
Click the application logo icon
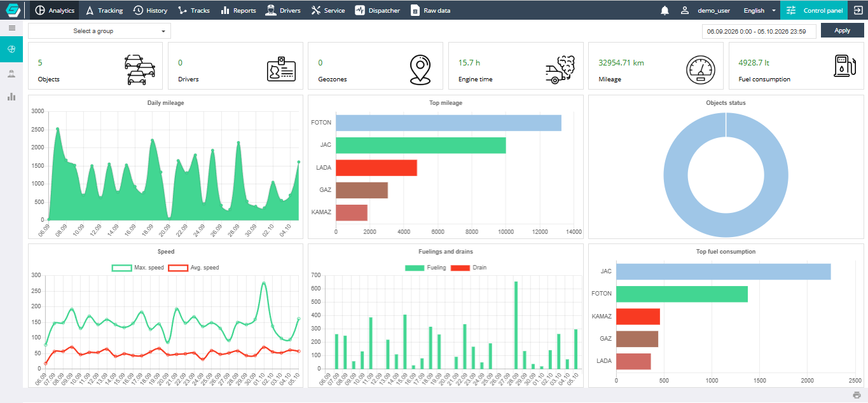click(x=13, y=10)
